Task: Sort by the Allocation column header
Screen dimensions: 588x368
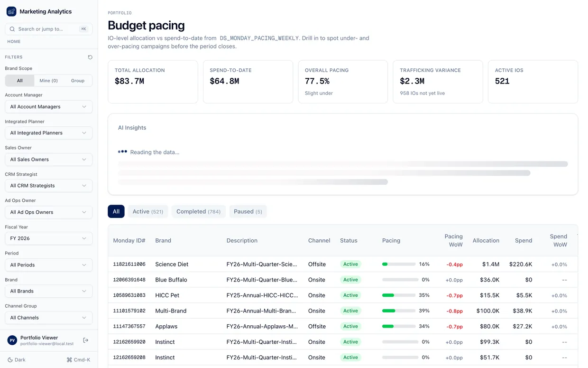Action: point(486,241)
